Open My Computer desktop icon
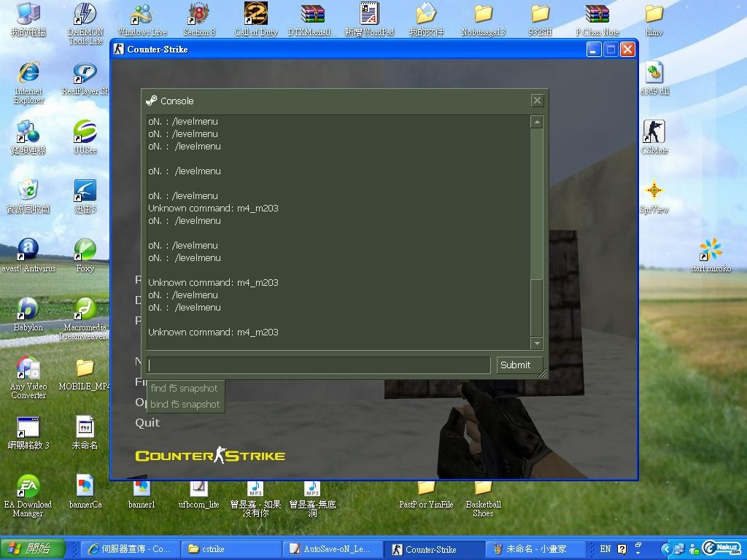The width and height of the screenshot is (747, 560). pos(28,19)
